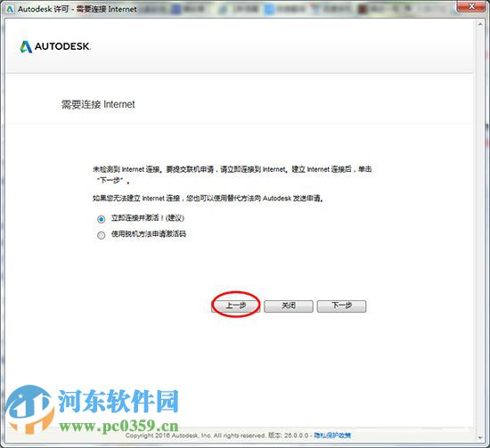Open the privacy policy link in the footer
The height and width of the screenshot is (448, 490).
(332, 436)
